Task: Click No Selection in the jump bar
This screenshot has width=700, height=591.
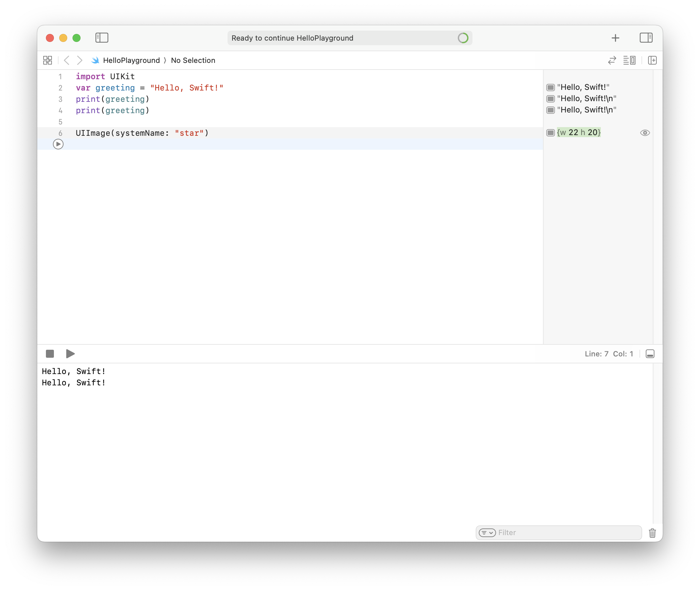Action: point(193,60)
